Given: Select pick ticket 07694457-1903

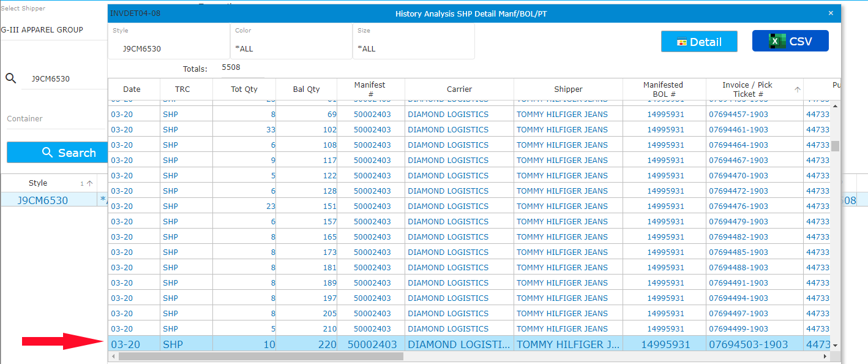Looking at the screenshot, I should [x=738, y=114].
